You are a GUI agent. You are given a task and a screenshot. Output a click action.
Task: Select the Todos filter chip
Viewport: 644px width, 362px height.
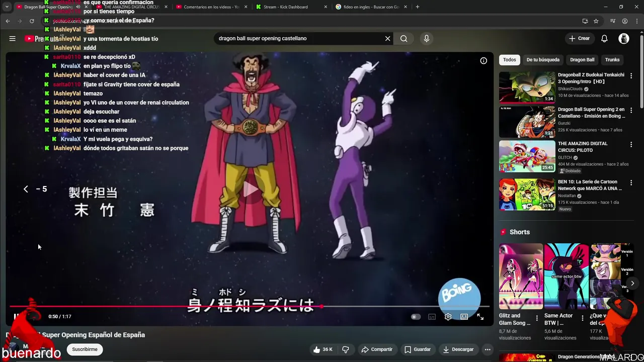pos(510,60)
